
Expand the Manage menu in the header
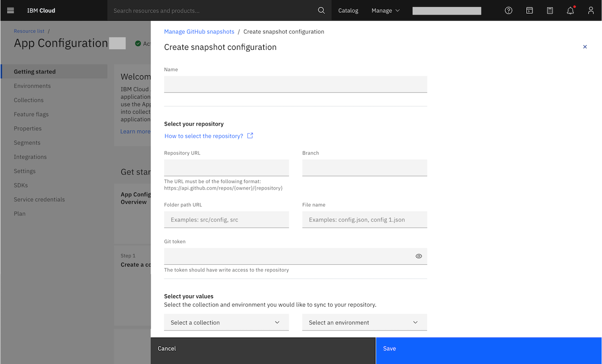pos(386,10)
